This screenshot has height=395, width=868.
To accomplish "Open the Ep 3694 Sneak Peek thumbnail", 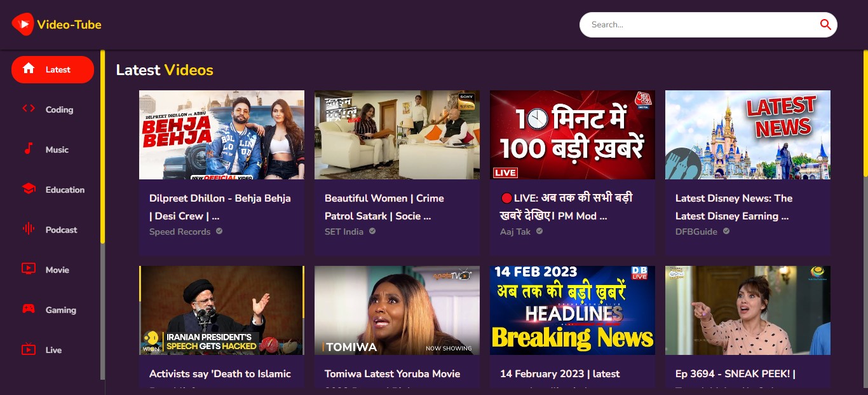I will [748, 310].
